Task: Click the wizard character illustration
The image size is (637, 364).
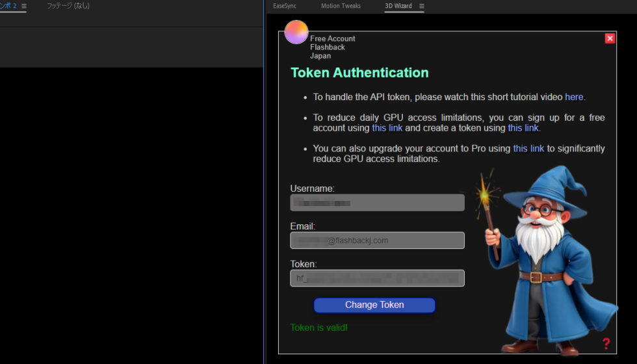Action: point(546,260)
